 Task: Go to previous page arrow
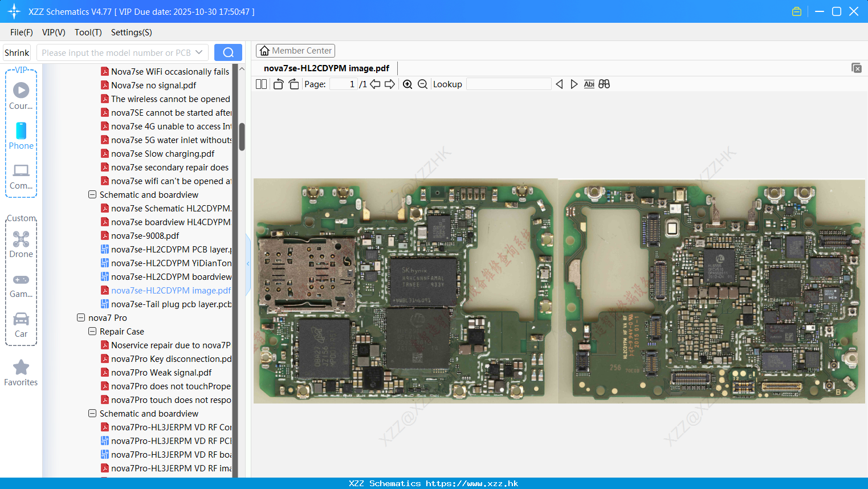375,84
